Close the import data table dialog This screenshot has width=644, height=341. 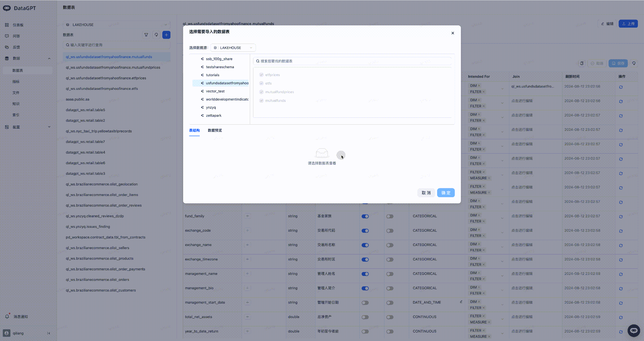coord(452,33)
